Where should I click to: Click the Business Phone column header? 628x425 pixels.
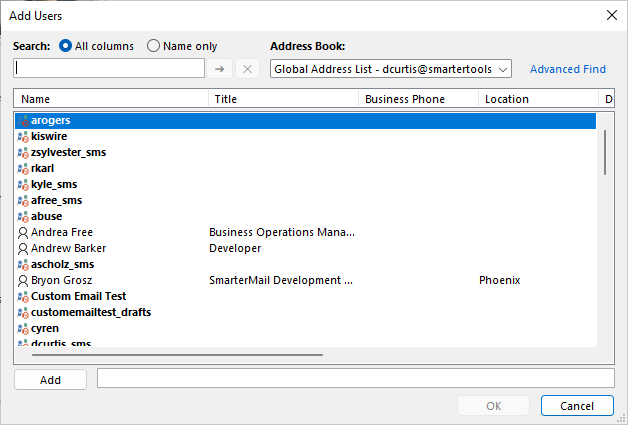coord(419,99)
